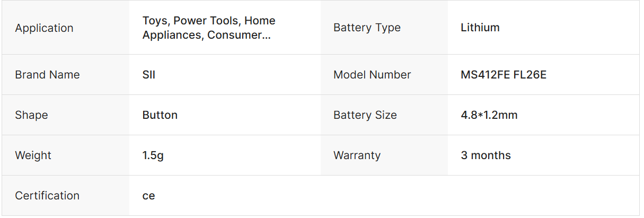Expand the truncated 'Consumer...' ellipsis
Image resolution: width=644 pixels, height=218 pixels.
point(265,36)
